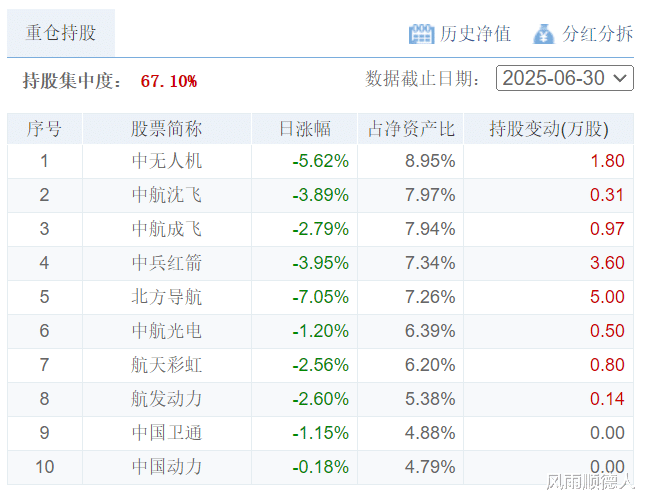Image resolution: width=645 pixels, height=503 pixels.
Task: Click the 0.14 holding change value
Action: [608, 399]
